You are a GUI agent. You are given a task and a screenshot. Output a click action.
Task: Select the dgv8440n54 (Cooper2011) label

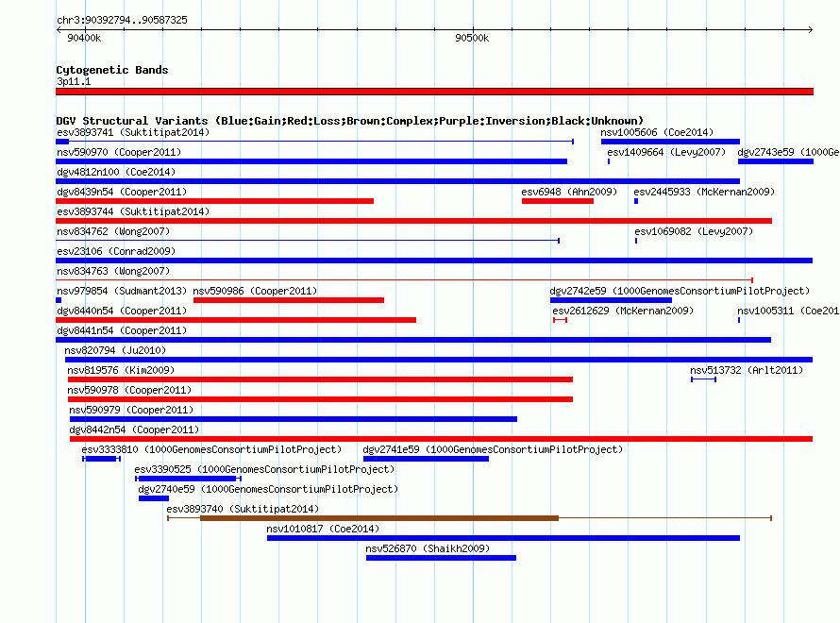point(122,311)
